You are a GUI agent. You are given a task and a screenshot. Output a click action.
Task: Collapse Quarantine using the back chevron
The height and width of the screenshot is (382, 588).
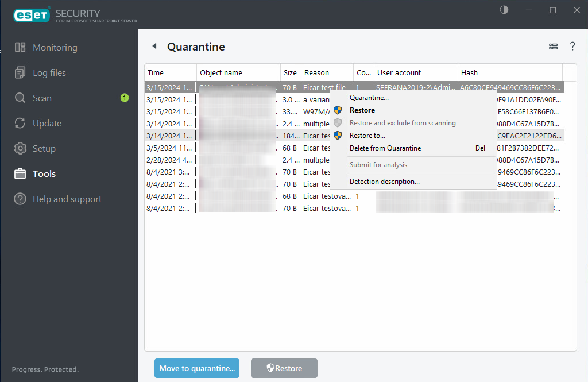coord(153,45)
